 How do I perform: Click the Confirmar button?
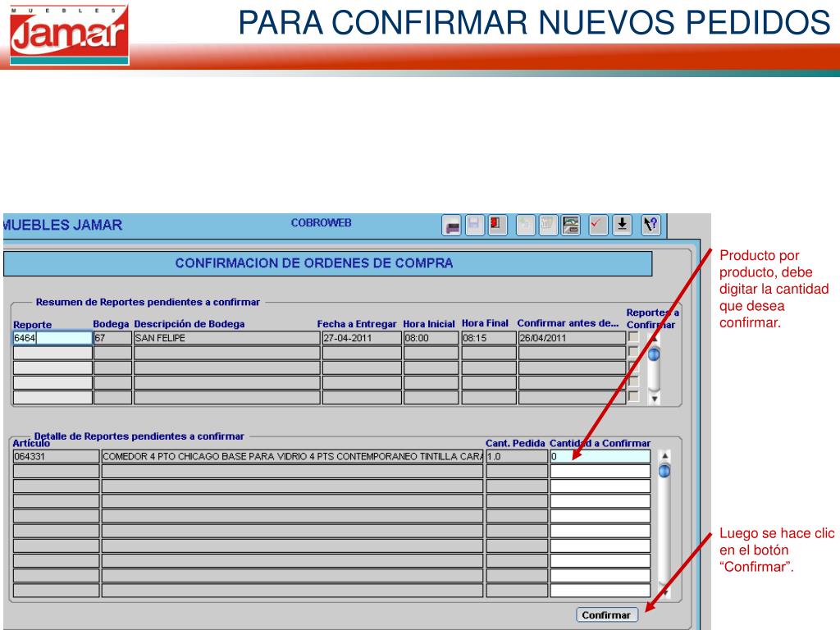pyautogui.click(x=606, y=615)
